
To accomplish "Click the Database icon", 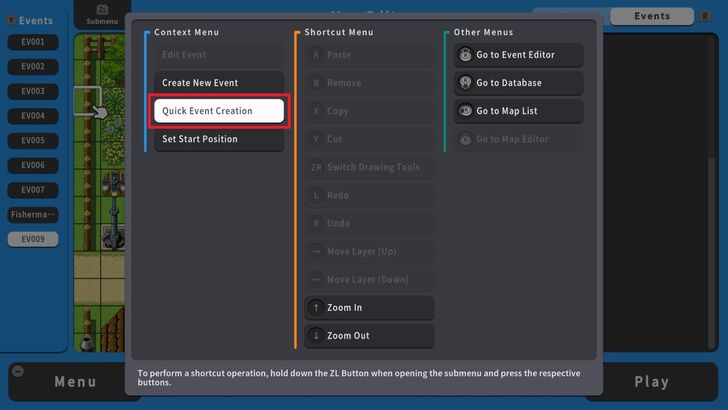I will point(465,83).
